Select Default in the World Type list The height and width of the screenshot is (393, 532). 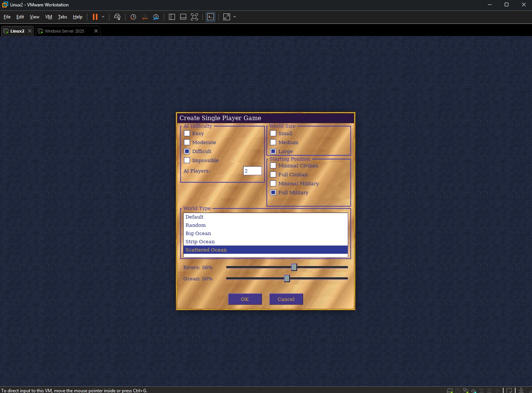[266, 217]
